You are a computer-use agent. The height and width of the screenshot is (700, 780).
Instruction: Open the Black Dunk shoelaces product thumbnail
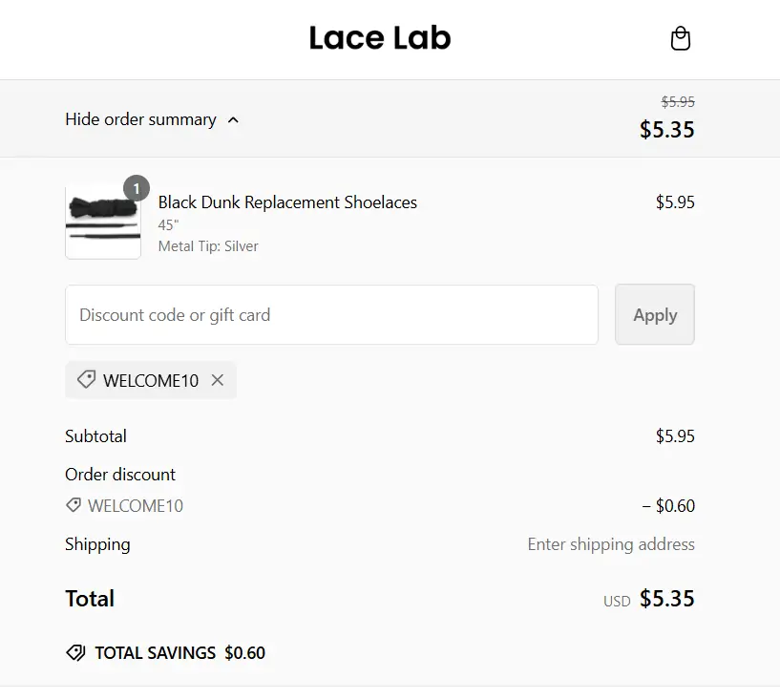tap(103, 223)
